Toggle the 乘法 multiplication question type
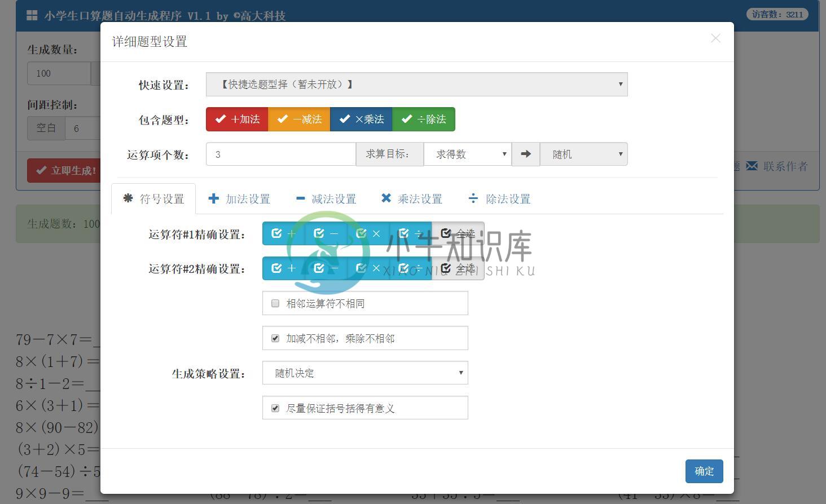The image size is (826, 504). [x=361, y=120]
